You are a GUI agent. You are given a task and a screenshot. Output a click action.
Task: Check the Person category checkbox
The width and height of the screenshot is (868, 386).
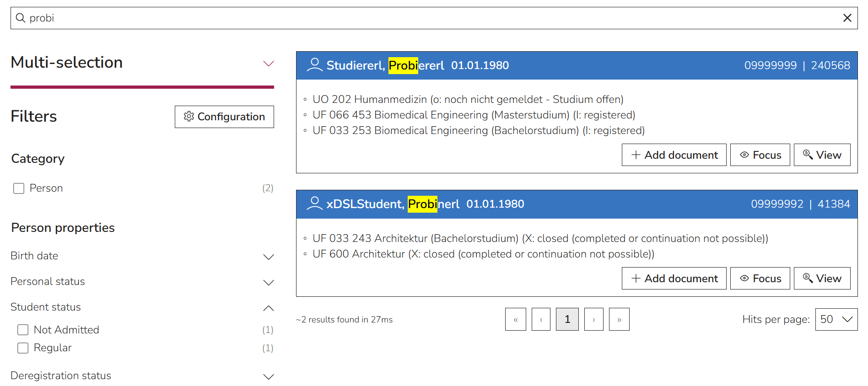pyautogui.click(x=19, y=188)
